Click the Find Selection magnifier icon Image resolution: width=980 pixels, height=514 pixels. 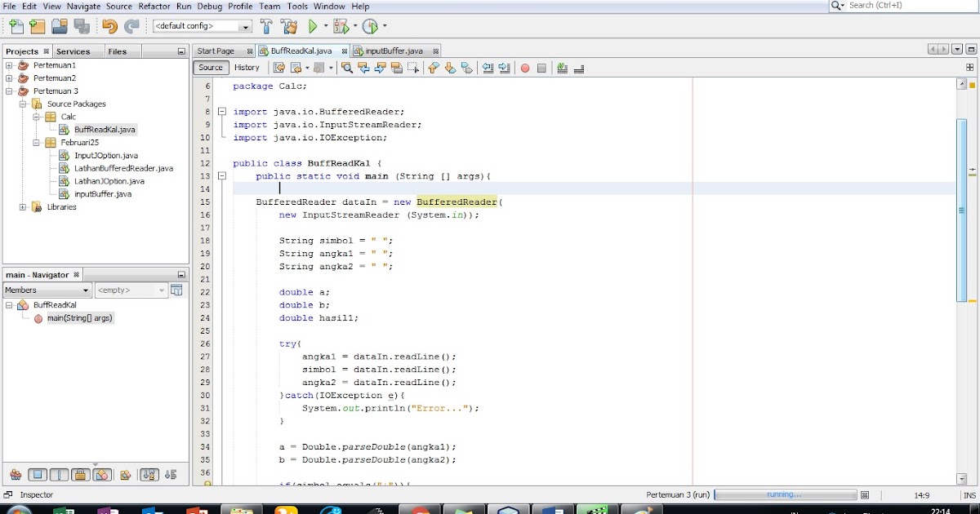coord(346,68)
